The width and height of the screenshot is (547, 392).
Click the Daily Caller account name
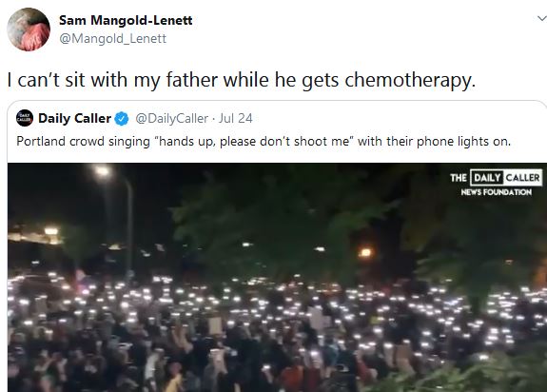pyautogui.click(x=74, y=118)
